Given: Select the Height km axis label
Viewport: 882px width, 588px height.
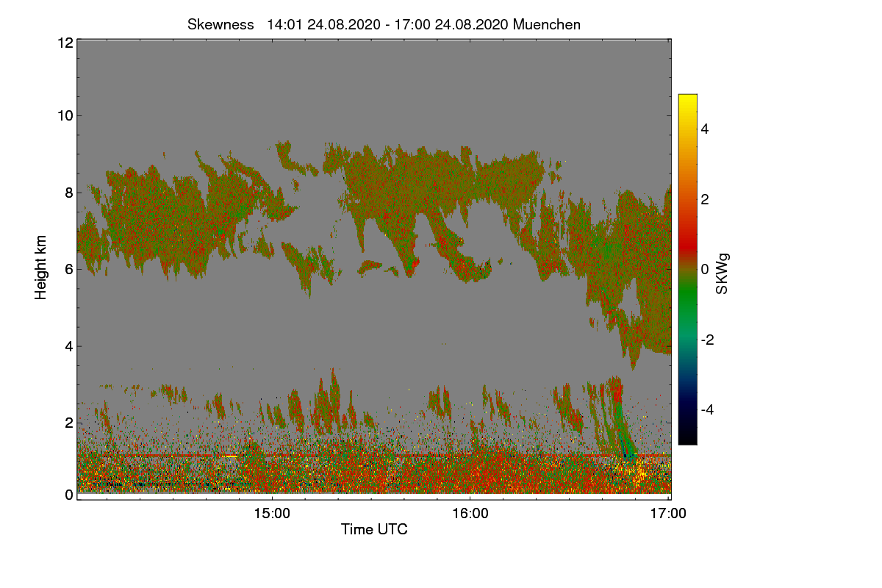Looking at the screenshot, I should 41,268.
